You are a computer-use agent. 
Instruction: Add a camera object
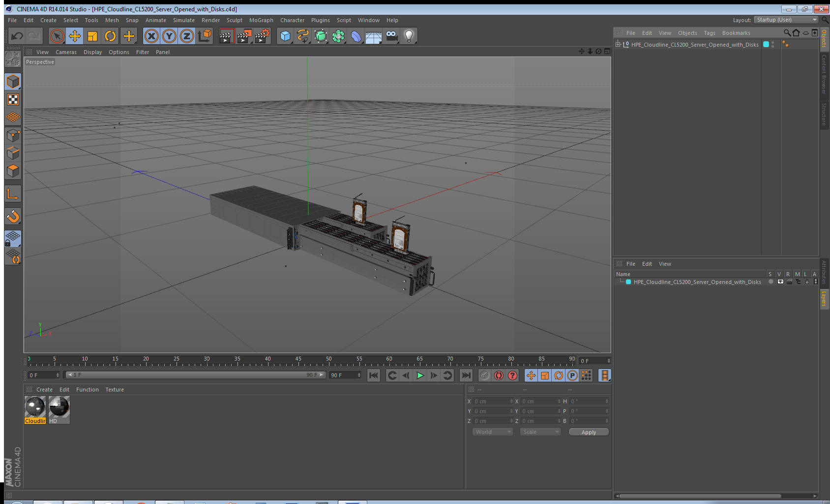pos(391,36)
